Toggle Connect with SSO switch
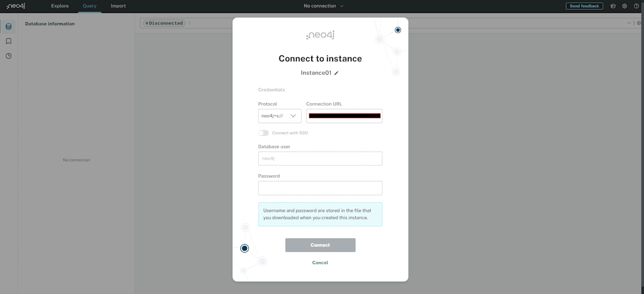Viewport: 644px width, 294px height. click(x=264, y=133)
